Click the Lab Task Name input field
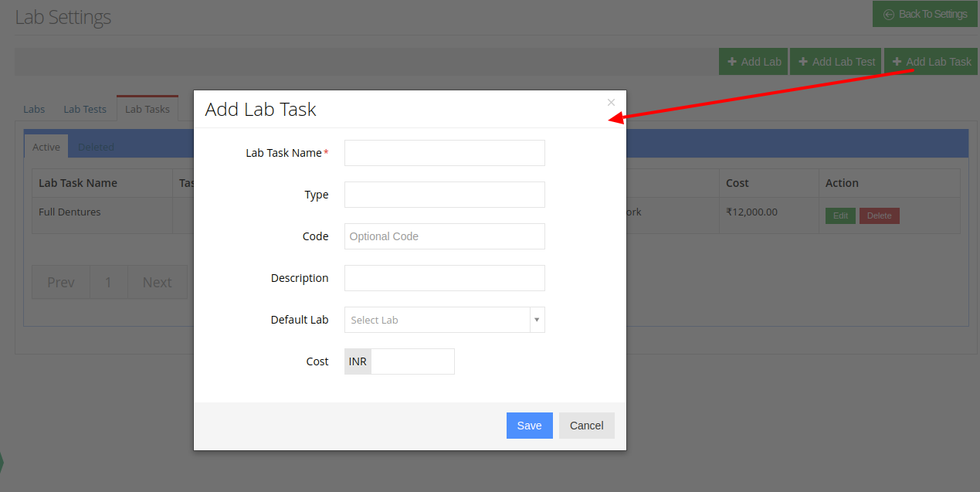Image resolution: width=980 pixels, height=492 pixels. point(445,153)
